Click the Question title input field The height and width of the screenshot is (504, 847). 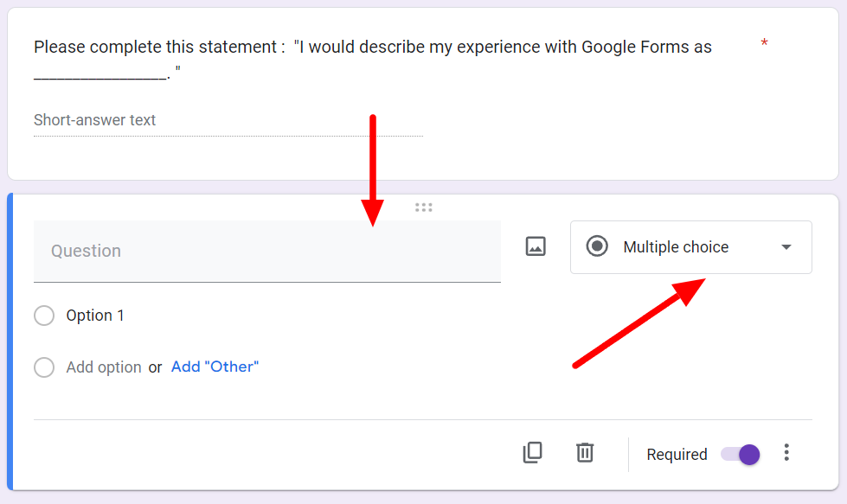tap(266, 251)
